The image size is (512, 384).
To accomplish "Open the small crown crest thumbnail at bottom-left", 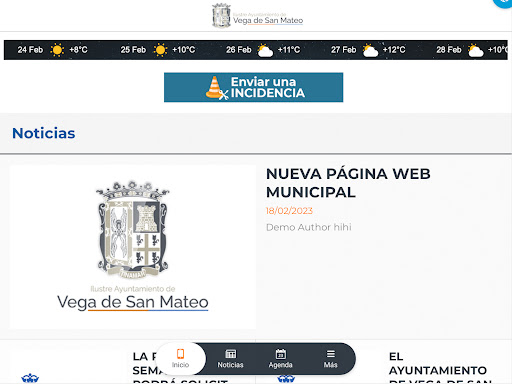I will [30, 378].
